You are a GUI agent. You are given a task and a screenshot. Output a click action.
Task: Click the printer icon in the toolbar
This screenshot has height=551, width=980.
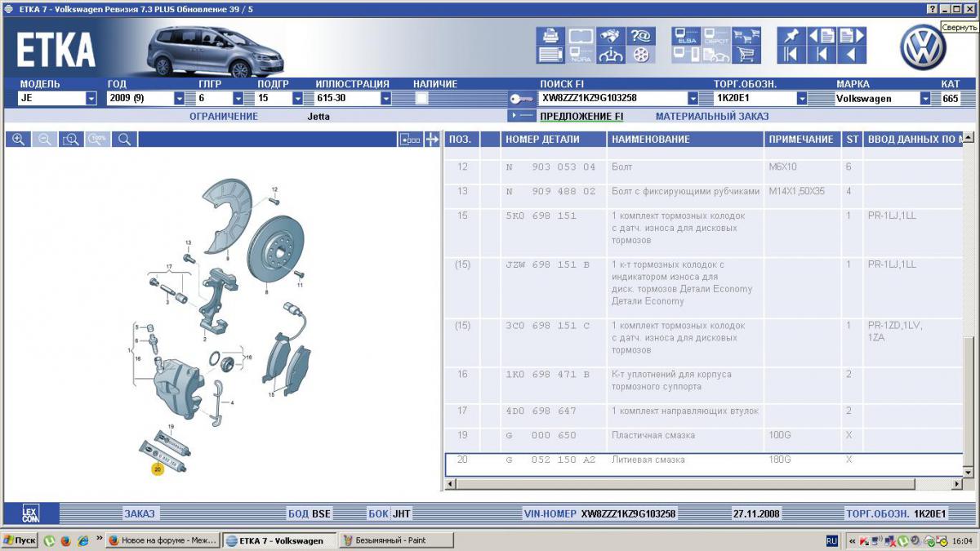550,36
